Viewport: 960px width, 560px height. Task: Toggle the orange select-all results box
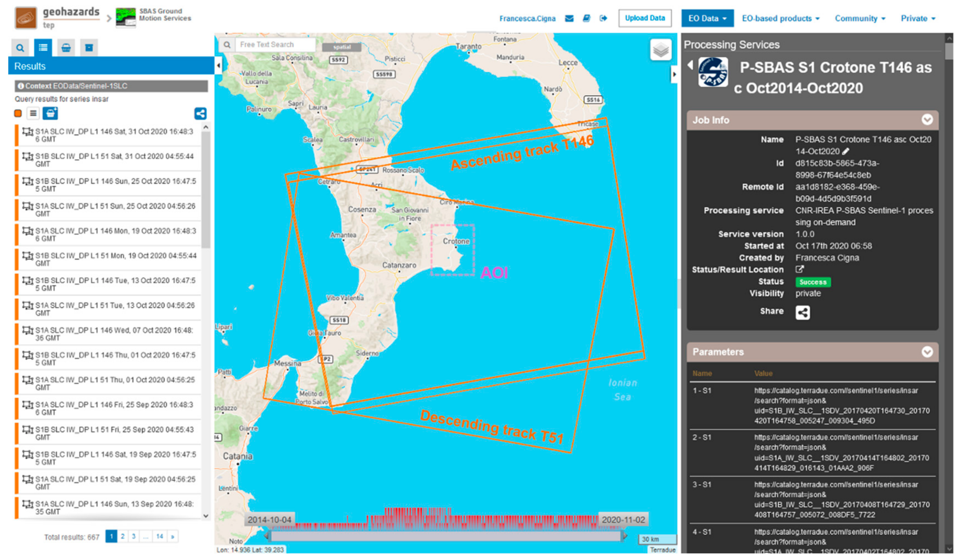(x=18, y=113)
